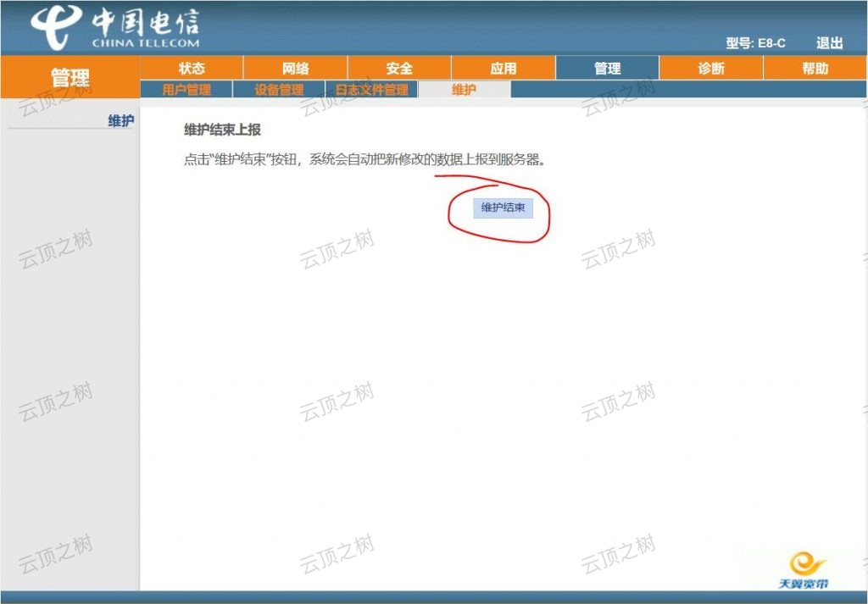868x604 pixels.
Task: Click the 维护 link in the left sidebar
Action: (x=121, y=120)
